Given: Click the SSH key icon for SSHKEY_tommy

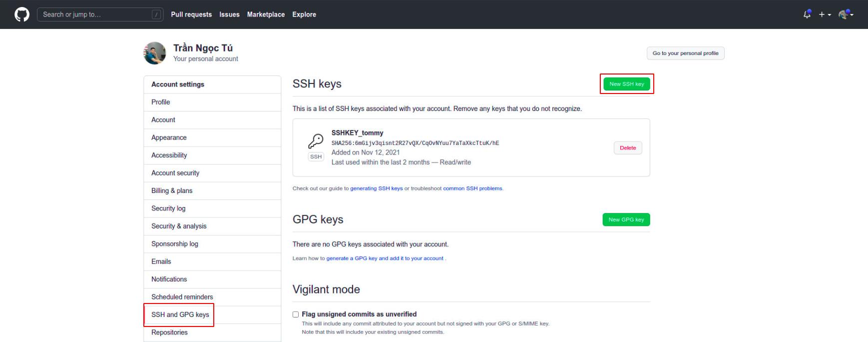Looking at the screenshot, I should tap(316, 141).
